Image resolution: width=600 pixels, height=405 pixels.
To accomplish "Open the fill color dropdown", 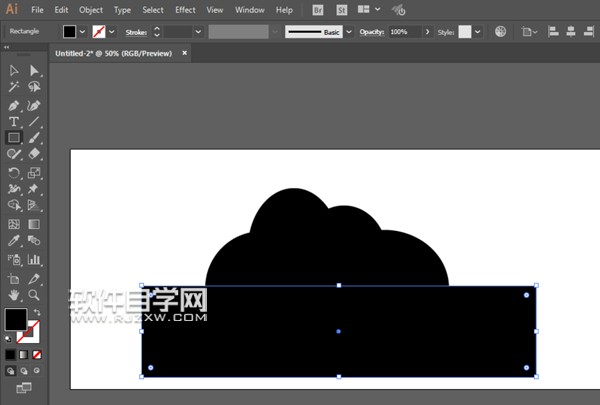I will click(x=84, y=32).
